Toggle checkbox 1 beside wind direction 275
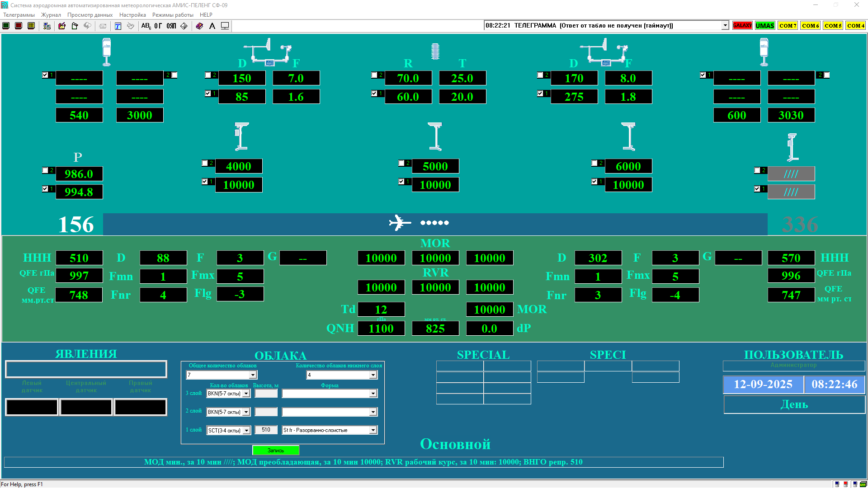 click(x=540, y=94)
